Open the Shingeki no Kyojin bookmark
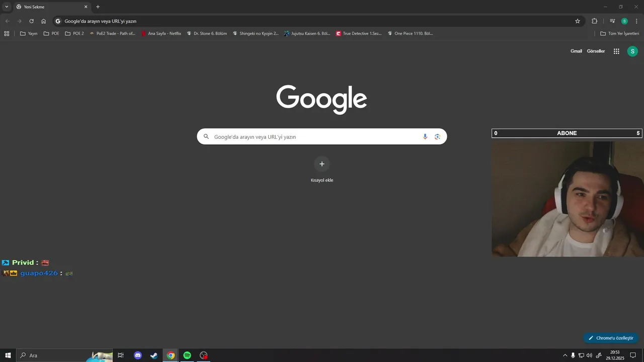This screenshot has height=362, width=644. (256, 34)
